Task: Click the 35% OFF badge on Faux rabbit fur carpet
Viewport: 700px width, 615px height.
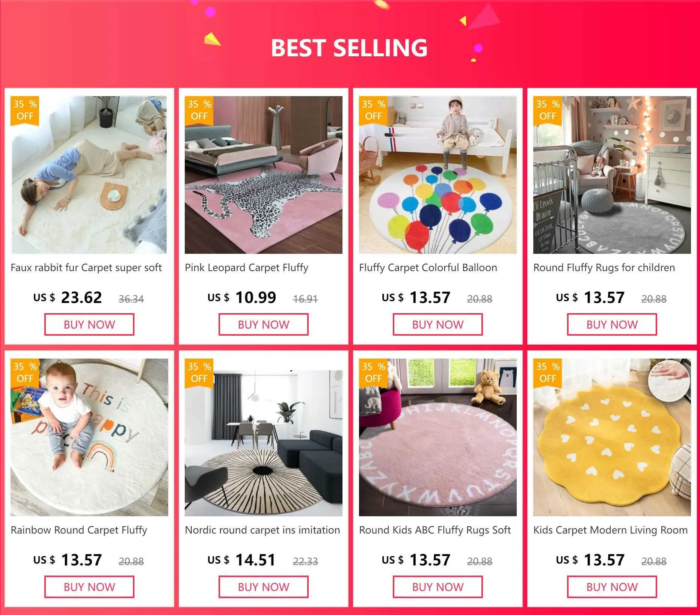Action: tap(25, 110)
